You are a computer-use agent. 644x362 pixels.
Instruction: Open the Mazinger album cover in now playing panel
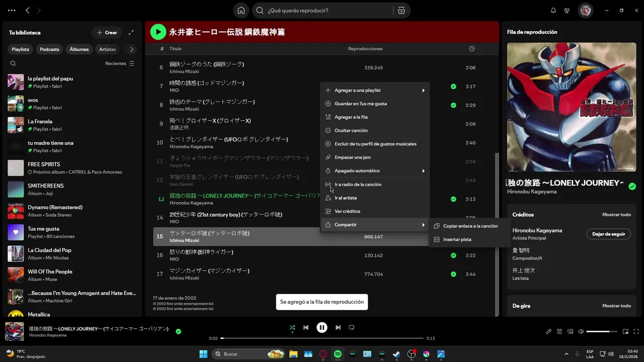coord(572,107)
